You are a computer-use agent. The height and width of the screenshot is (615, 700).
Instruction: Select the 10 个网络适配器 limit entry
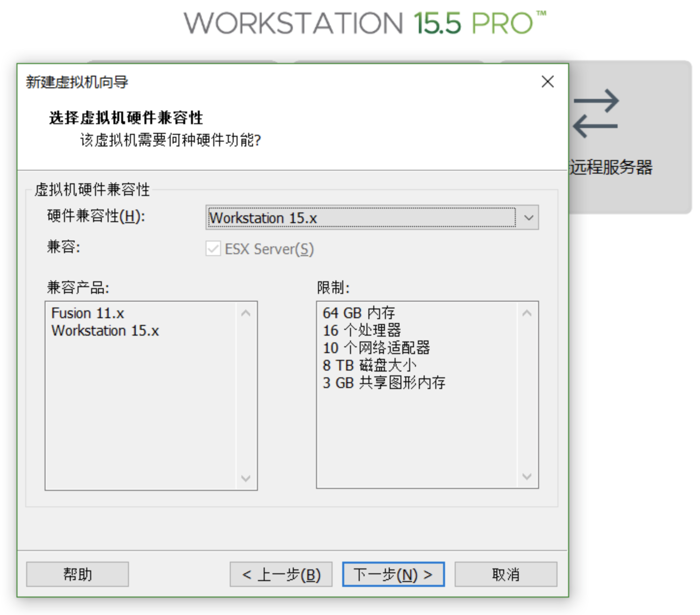click(376, 348)
